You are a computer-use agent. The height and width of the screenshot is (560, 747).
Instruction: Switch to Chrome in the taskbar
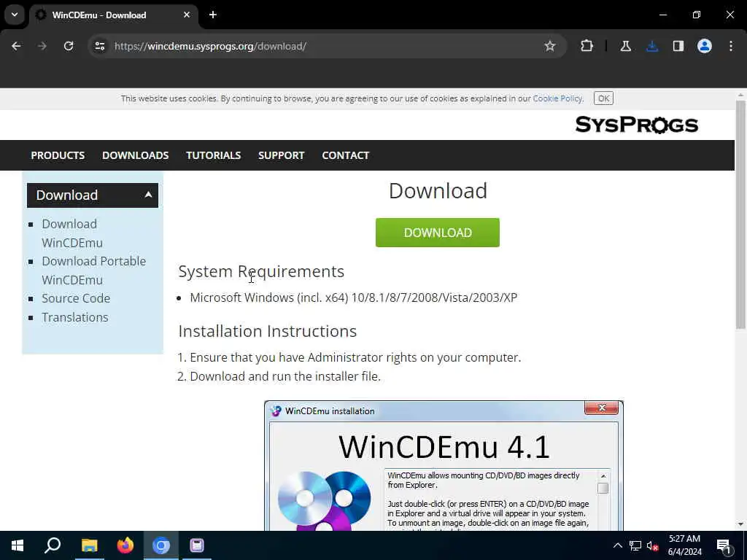click(x=161, y=545)
